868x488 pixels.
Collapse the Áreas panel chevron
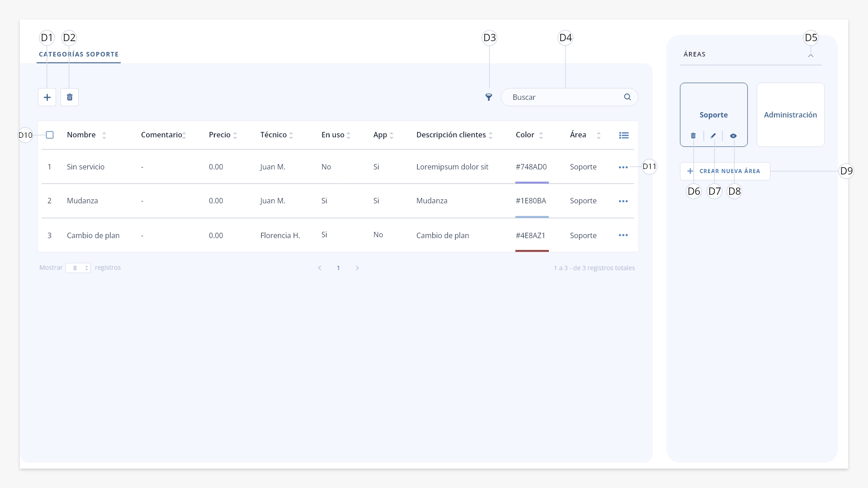coord(811,56)
